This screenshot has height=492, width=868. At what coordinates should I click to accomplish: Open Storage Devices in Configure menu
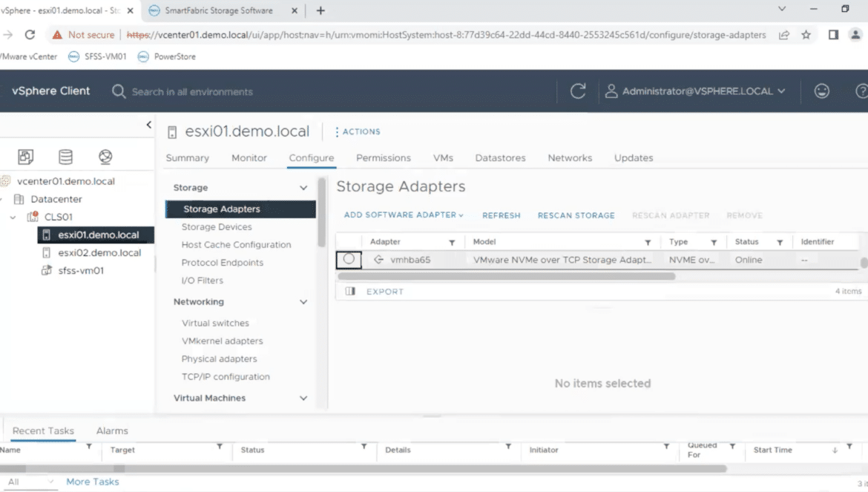tap(217, 227)
